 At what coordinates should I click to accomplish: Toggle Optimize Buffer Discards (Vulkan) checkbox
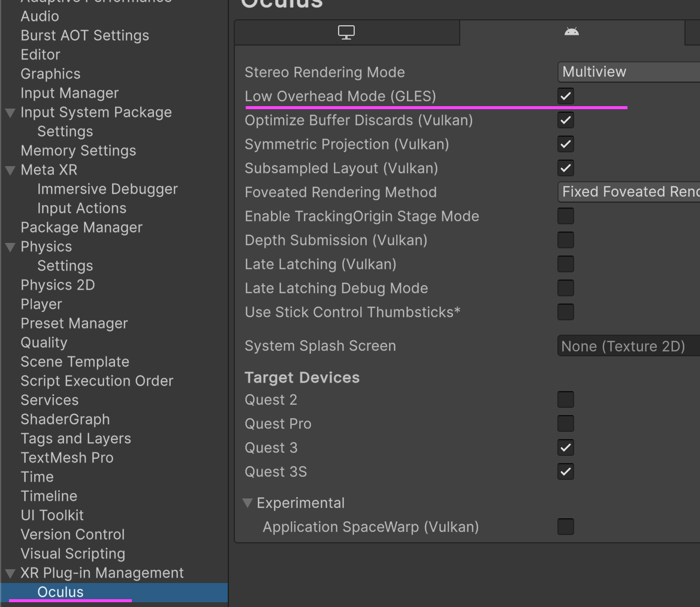566,120
